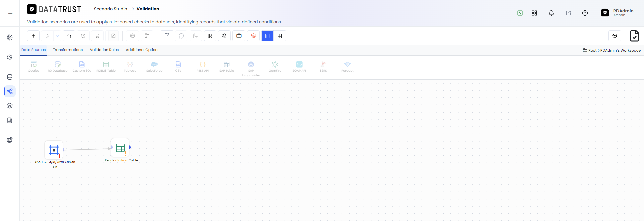The height and width of the screenshot is (221, 644).
Task: Open the RDAdmin user profile menu
Action: coord(617,13)
